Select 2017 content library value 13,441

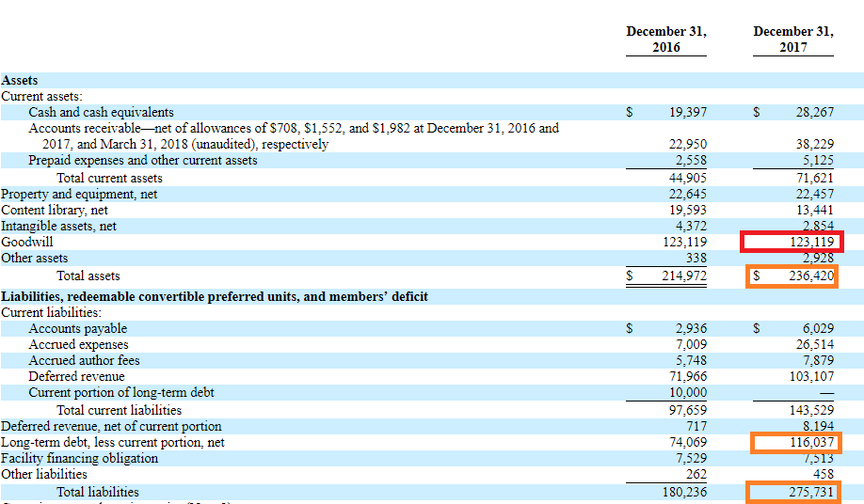click(814, 211)
